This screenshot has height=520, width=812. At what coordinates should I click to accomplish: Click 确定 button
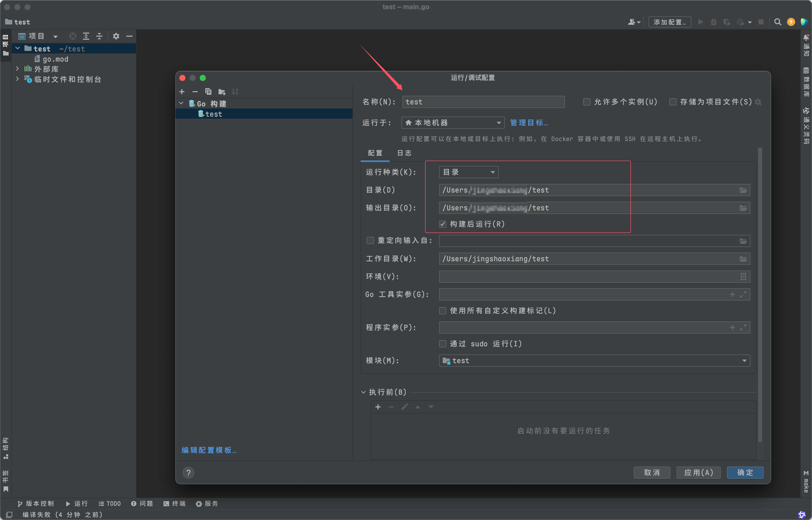point(745,472)
